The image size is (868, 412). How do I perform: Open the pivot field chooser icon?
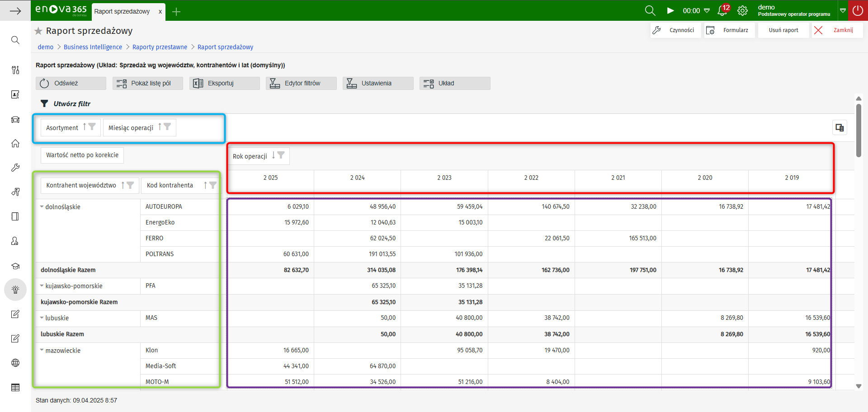pos(840,128)
